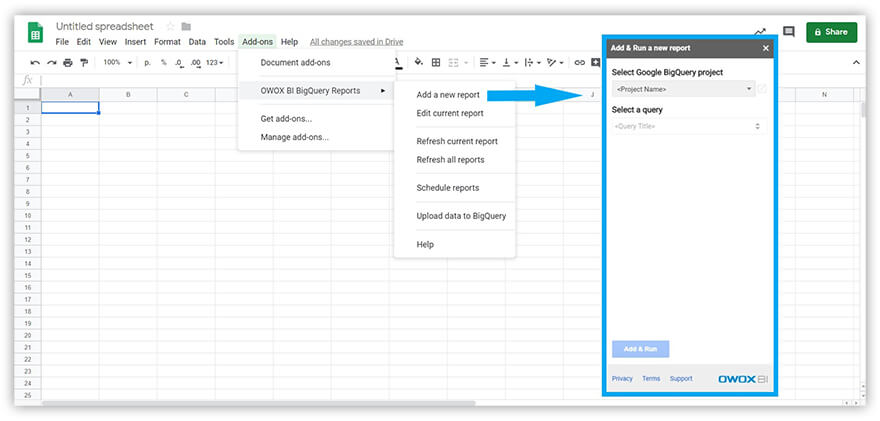Open the Tools menu

224,42
